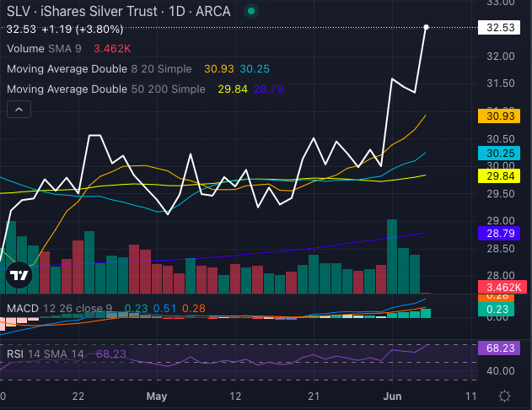Open chart settings gear icon
Viewport: 532px width, 410px height.
[x=504, y=397]
